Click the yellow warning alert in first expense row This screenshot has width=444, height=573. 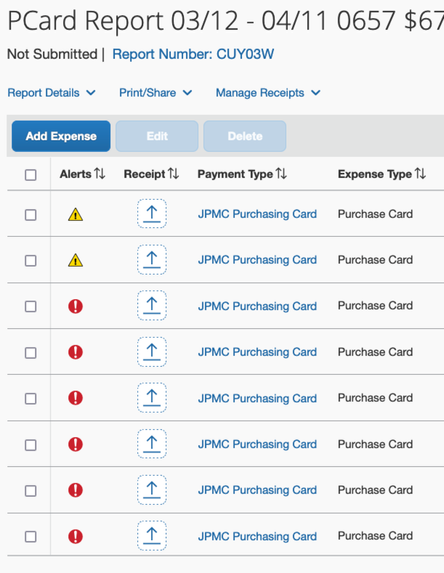[75, 215]
